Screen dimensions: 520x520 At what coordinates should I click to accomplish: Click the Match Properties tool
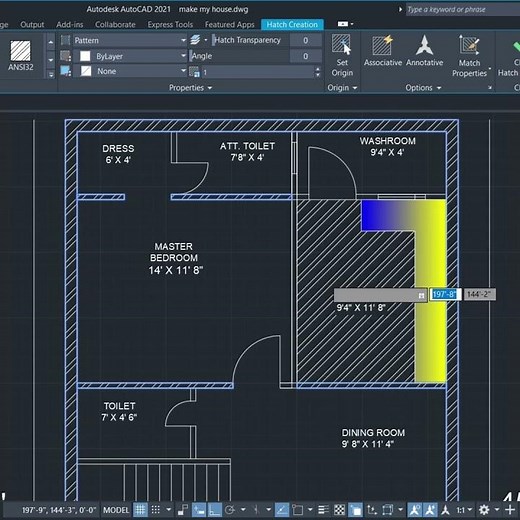(469, 56)
